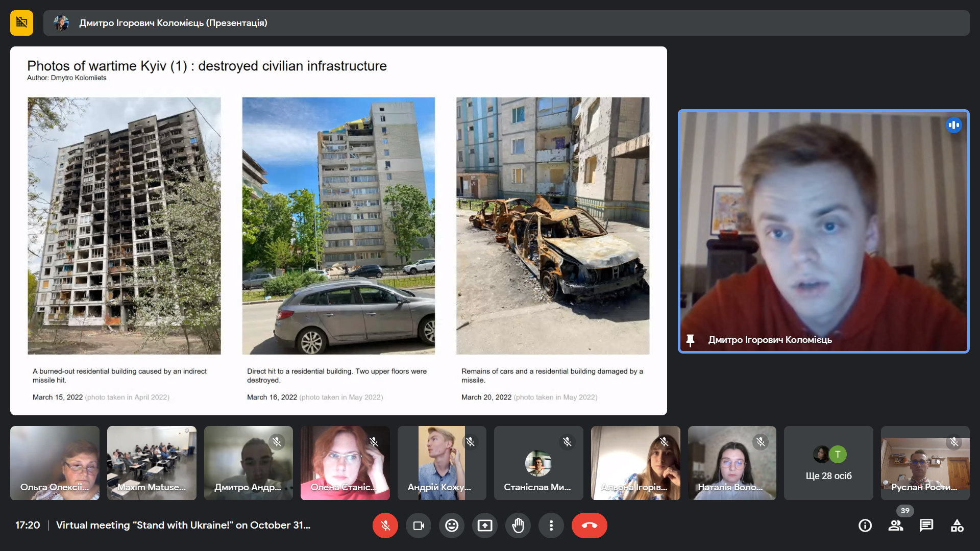
Task: Click Руслан Рости participant tile
Action: [x=925, y=463]
